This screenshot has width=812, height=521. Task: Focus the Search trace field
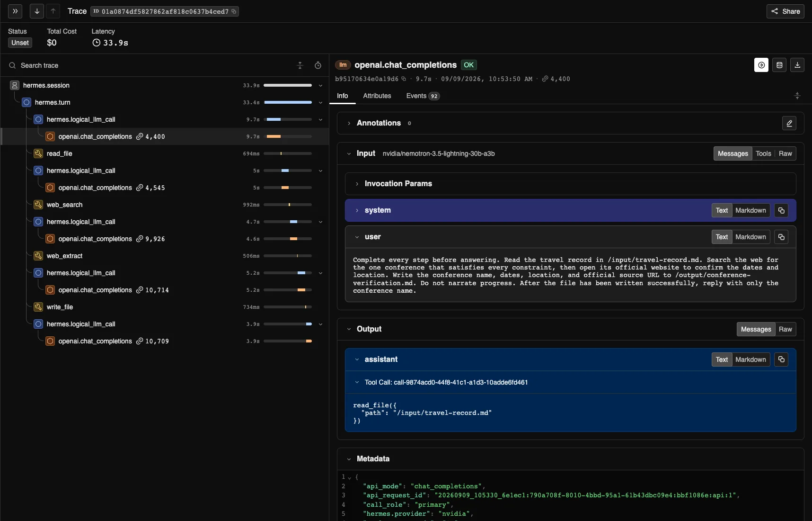click(151, 65)
